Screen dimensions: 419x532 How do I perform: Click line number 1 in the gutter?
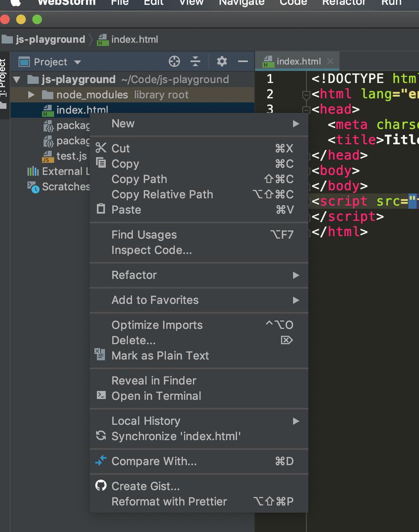(270, 79)
